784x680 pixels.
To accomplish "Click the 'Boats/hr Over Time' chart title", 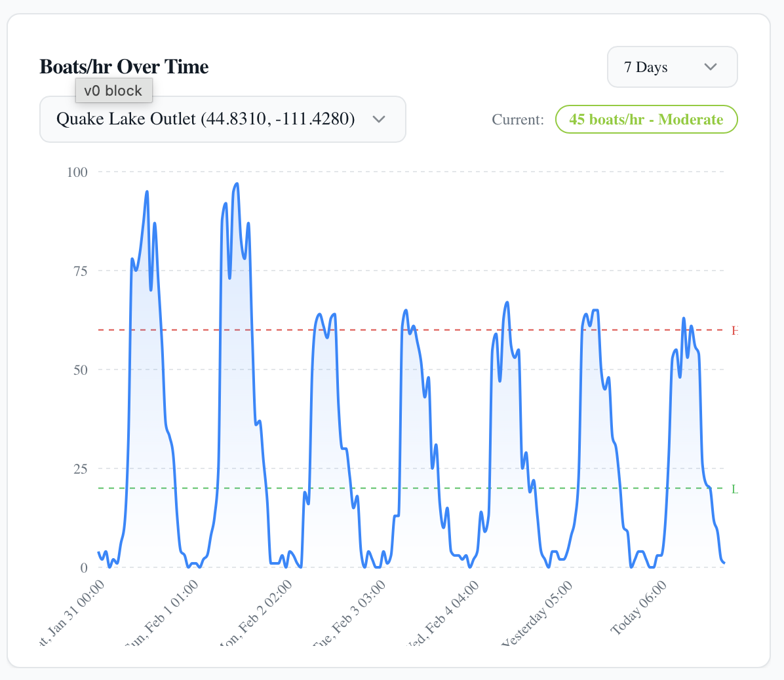I will [124, 66].
